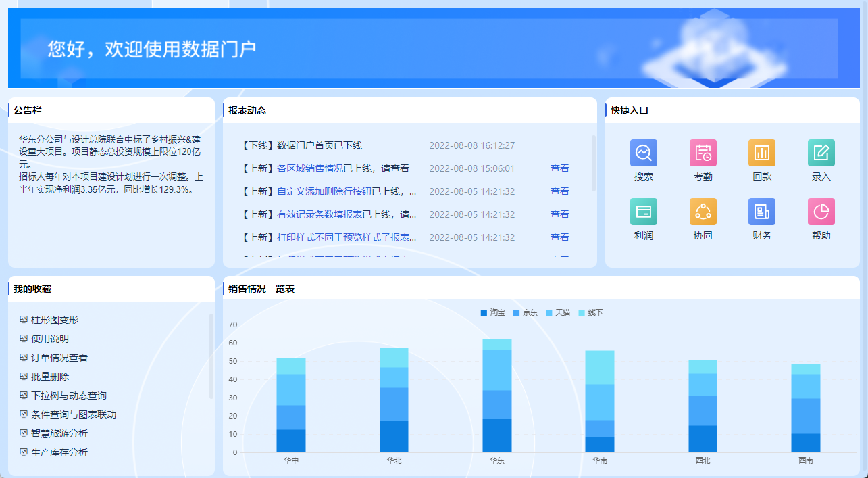Click the 华东 stacked bar in chart
The width and height of the screenshot is (868, 478).
click(496, 396)
